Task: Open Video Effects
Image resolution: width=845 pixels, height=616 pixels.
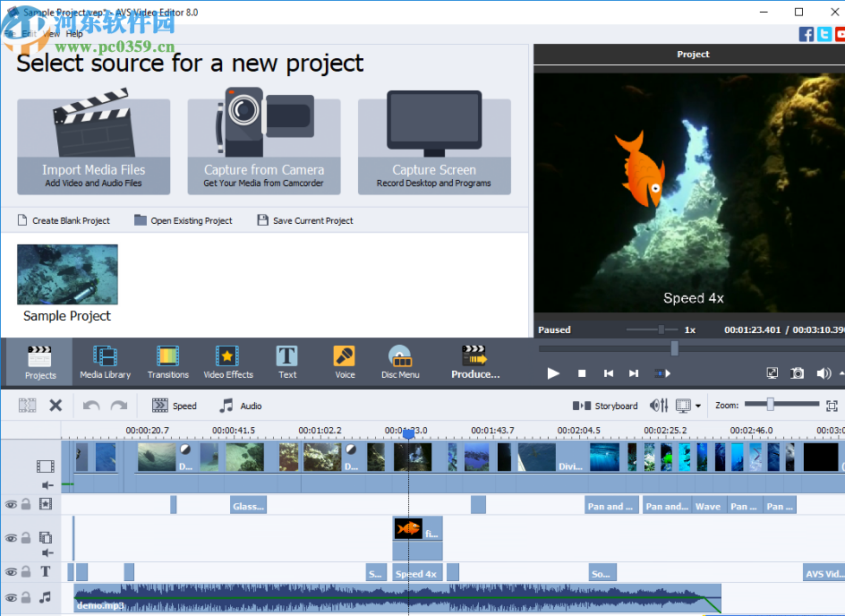Action: click(x=228, y=362)
